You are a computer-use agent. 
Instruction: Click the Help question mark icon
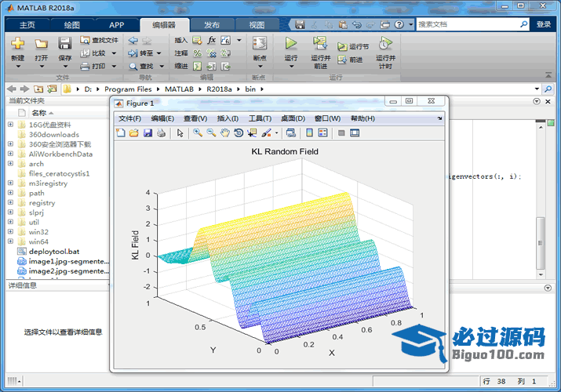point(399,24)
